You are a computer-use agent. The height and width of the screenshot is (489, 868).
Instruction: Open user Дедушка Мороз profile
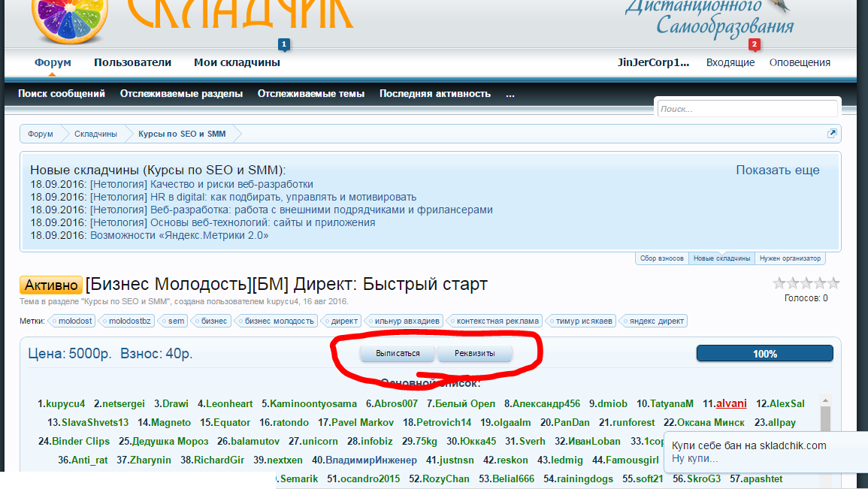coord(170,442)
